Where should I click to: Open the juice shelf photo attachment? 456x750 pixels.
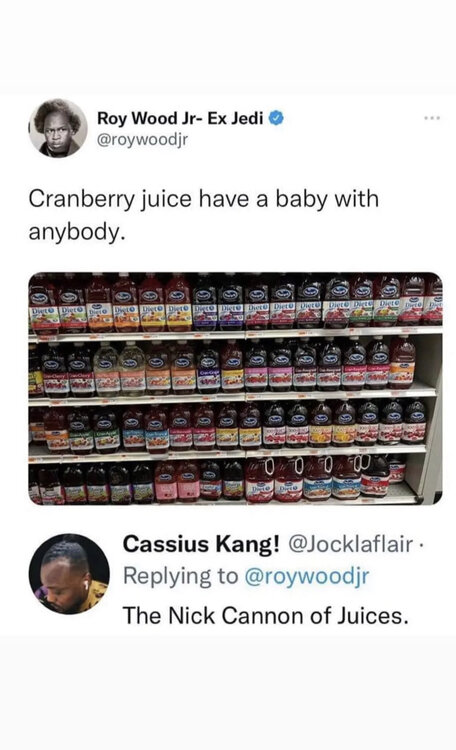point(235,388)
